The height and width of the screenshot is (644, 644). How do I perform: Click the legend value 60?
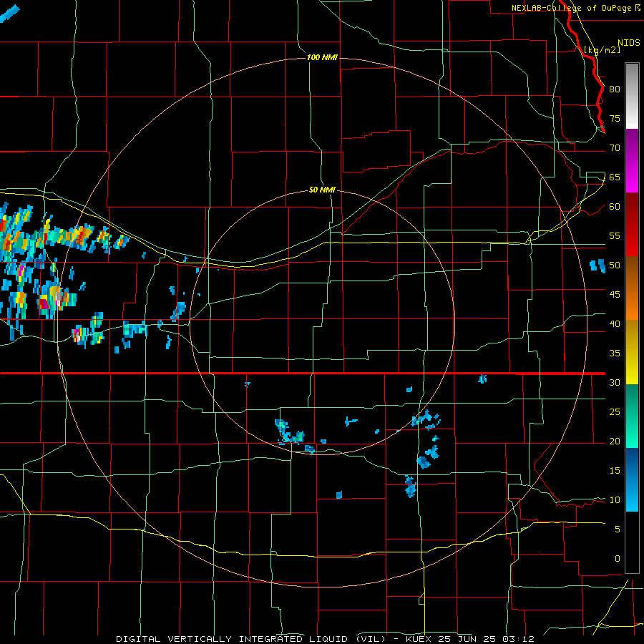[615, 207]
